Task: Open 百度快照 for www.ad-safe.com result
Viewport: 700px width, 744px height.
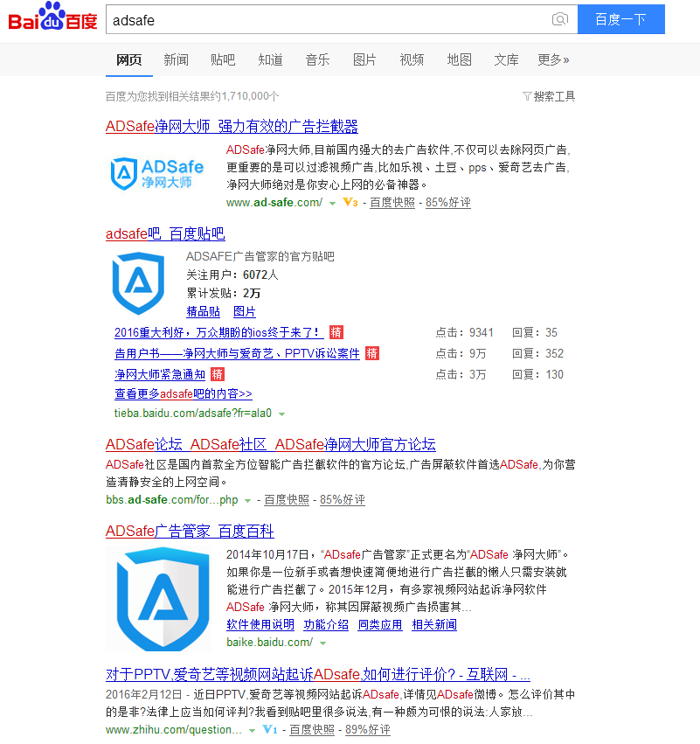Action: click(392, 203)
